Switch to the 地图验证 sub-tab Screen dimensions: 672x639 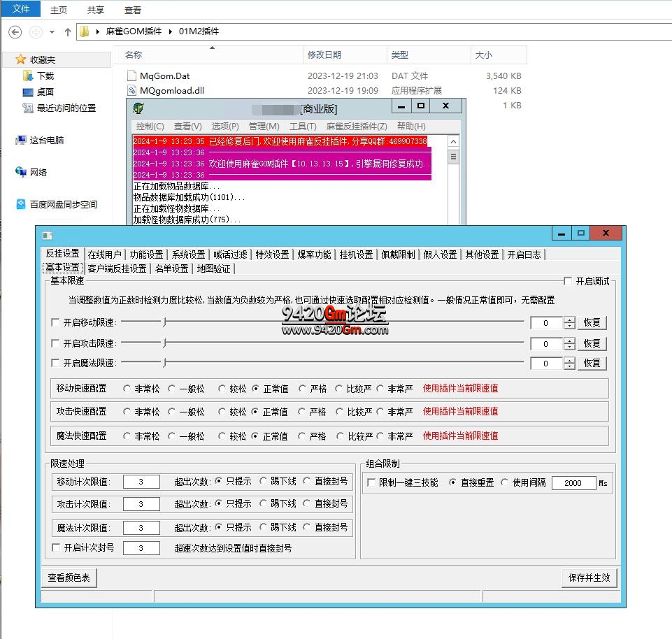213,268
